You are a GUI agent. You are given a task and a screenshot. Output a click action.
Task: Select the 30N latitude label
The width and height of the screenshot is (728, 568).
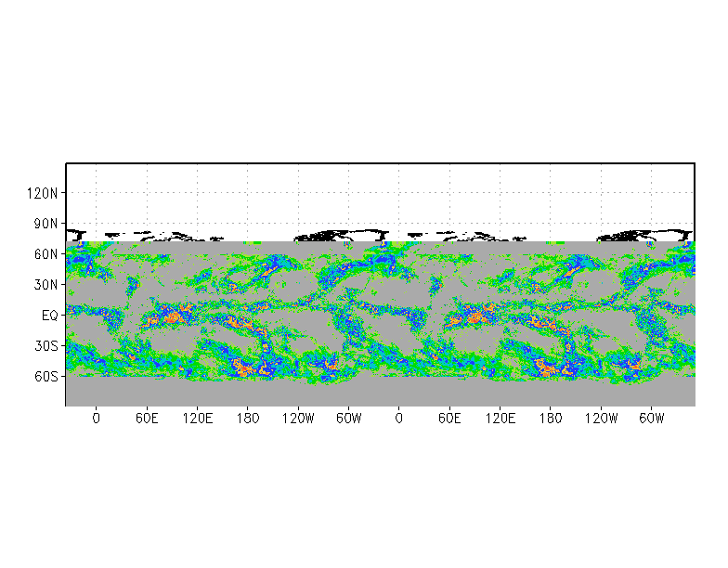point(46,285)
